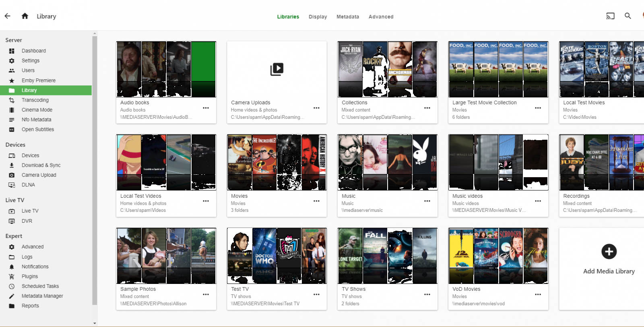Open Scheduled Tasks link in sidebar
Screen dimensions: 644x327
tap(40, 286)
